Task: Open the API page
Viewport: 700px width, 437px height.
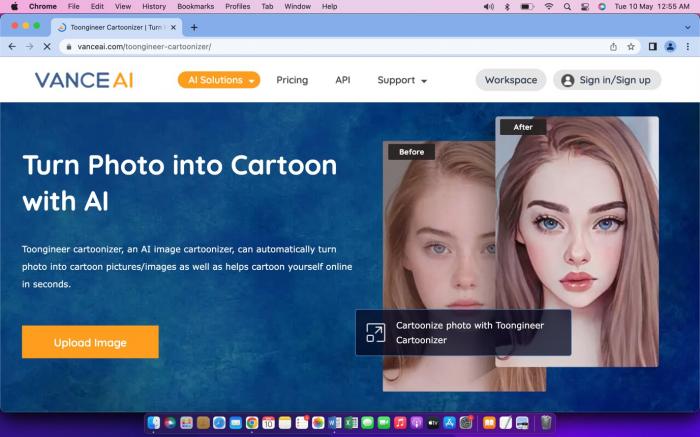Action: click(x=342, y=80)
